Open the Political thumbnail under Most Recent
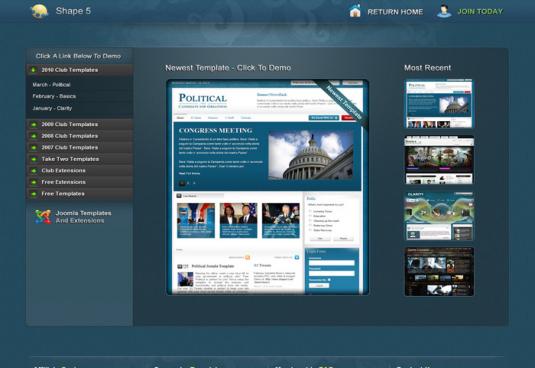Viewport: 535px width, 368px height. (x=439, y=104)
